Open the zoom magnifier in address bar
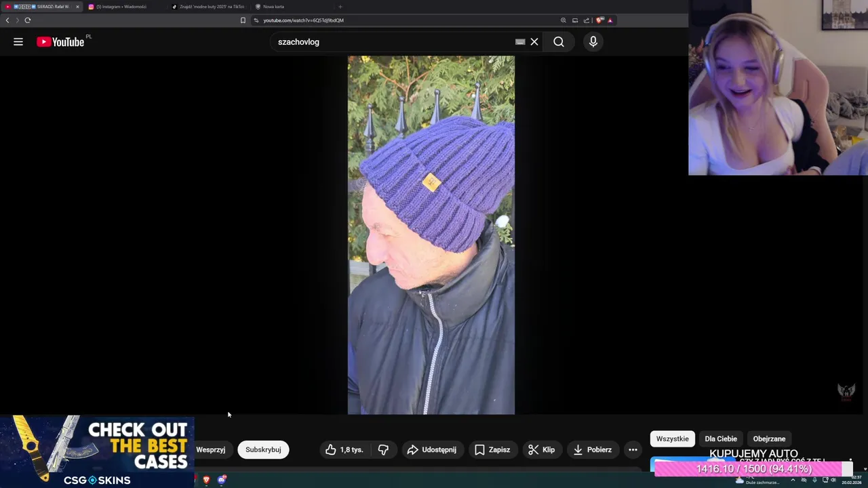The image size is (868, 488). tap(563, 20)
